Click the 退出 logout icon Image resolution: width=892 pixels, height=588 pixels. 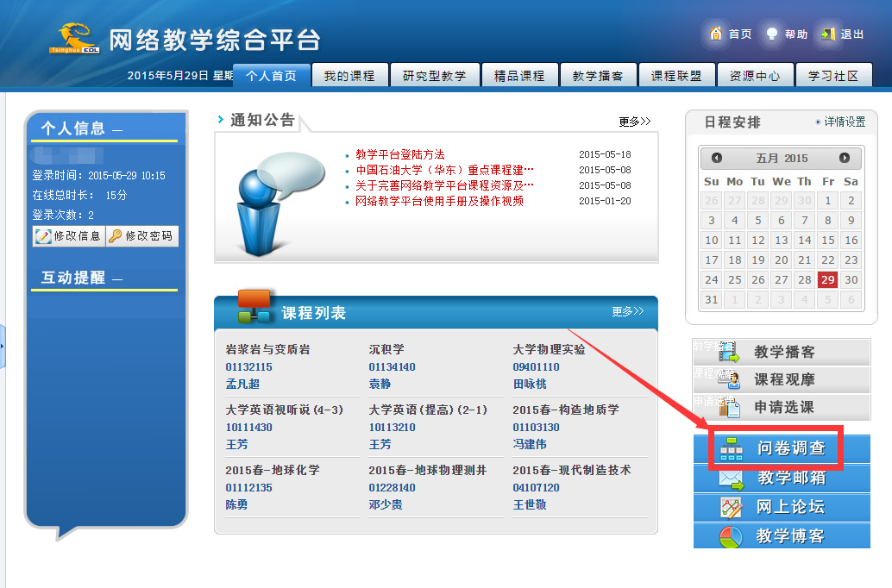[x=828, y=34]
